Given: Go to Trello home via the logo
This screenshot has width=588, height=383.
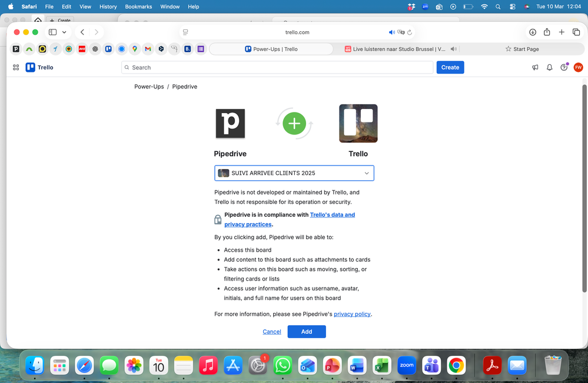Looking at the screenshot, I should click(x=39, y=67).
